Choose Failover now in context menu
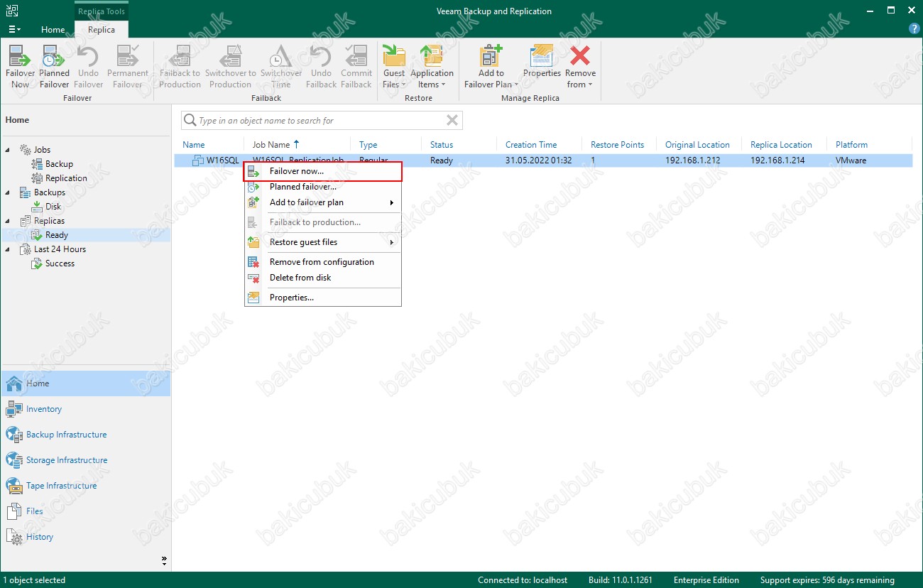 click(323, 171)
